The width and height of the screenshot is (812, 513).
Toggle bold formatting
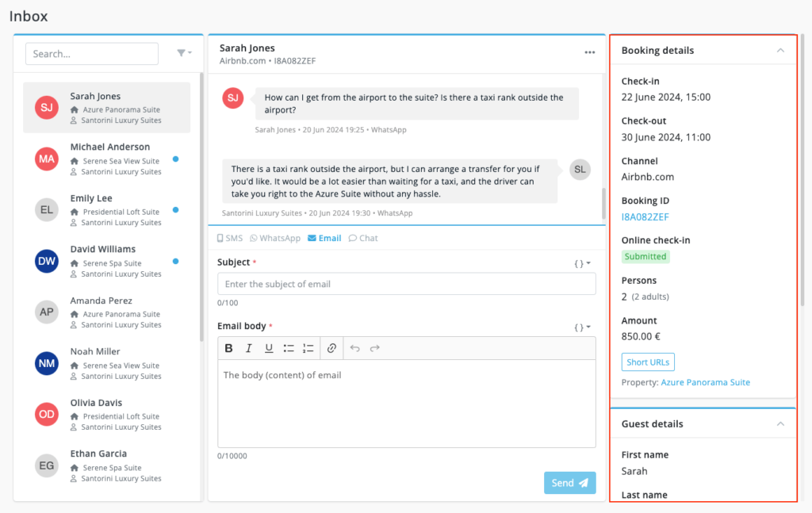point(228,348)
